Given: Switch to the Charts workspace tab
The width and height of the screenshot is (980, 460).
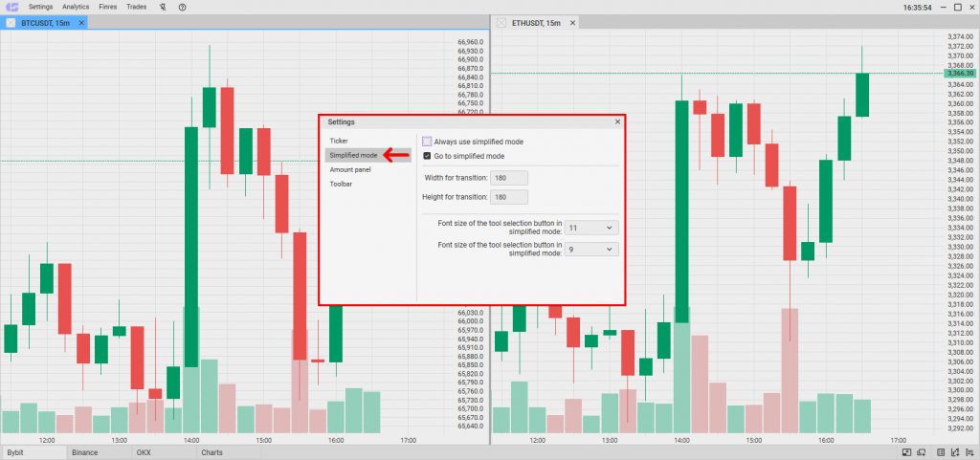Looking at the screenshot, I should (228, 452).
